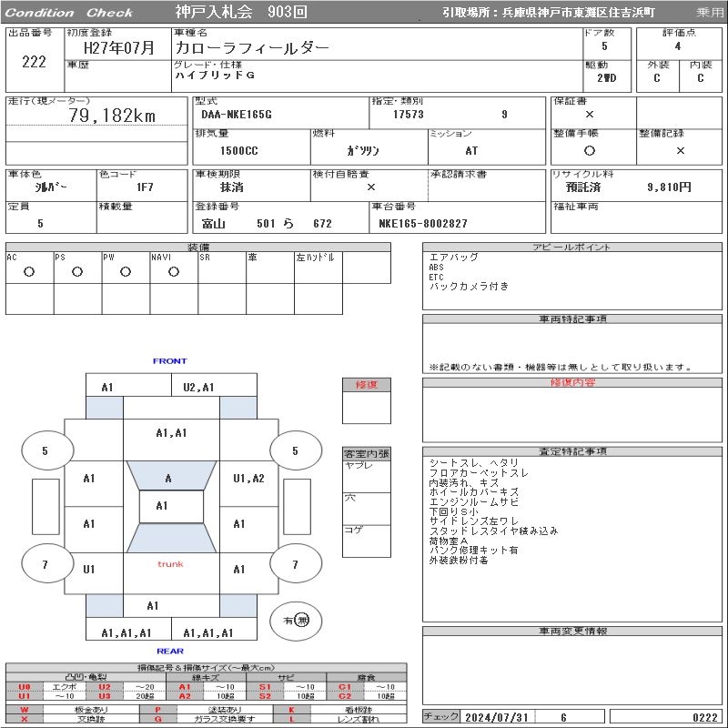Click the model code 'DAA-NKE165G'

[237, 115]
